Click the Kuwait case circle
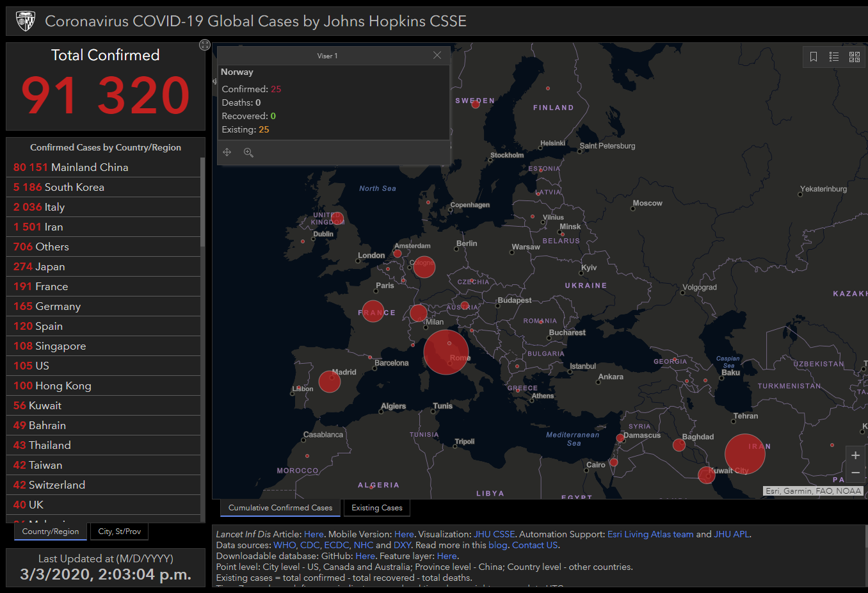 tap(707, 475)
